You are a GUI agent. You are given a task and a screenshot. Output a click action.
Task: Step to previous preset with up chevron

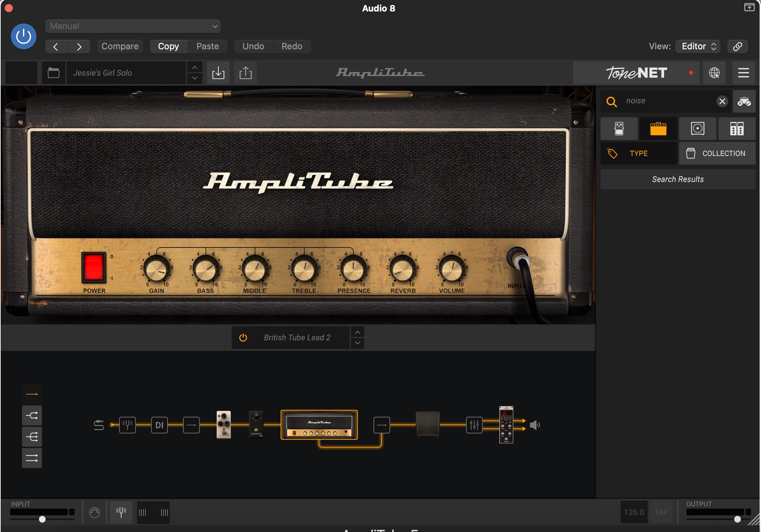point(195,67)
